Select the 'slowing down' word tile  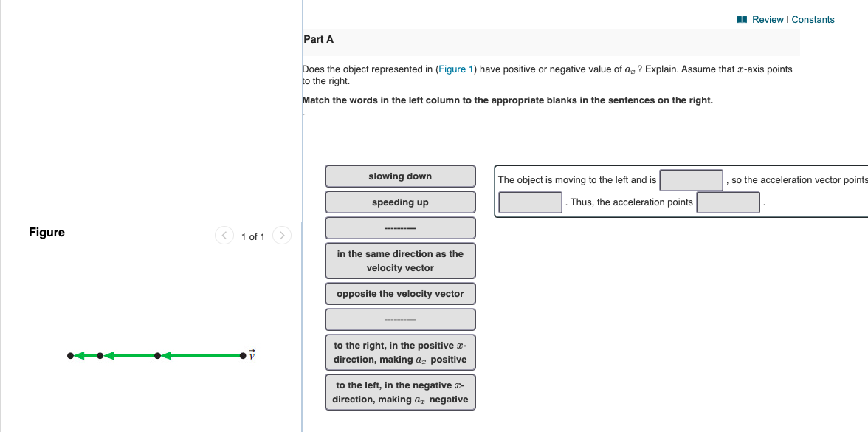click(x=400, y=176)
